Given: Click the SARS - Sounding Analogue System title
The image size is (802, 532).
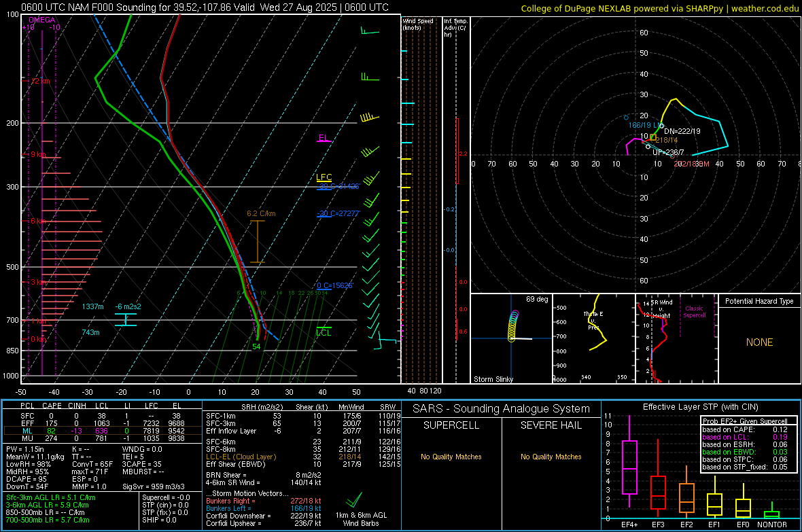Looking at the screenshot, I should tap(502, 409).
